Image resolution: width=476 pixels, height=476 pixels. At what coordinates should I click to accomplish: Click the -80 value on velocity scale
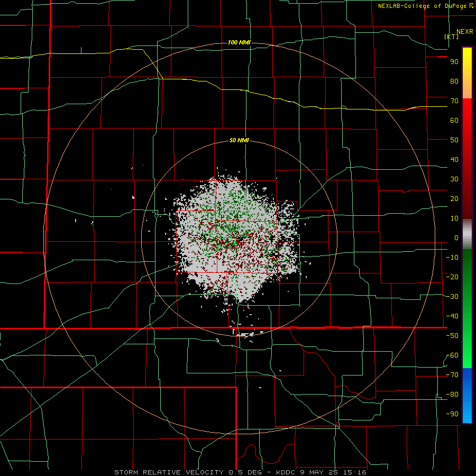[452, 395]
